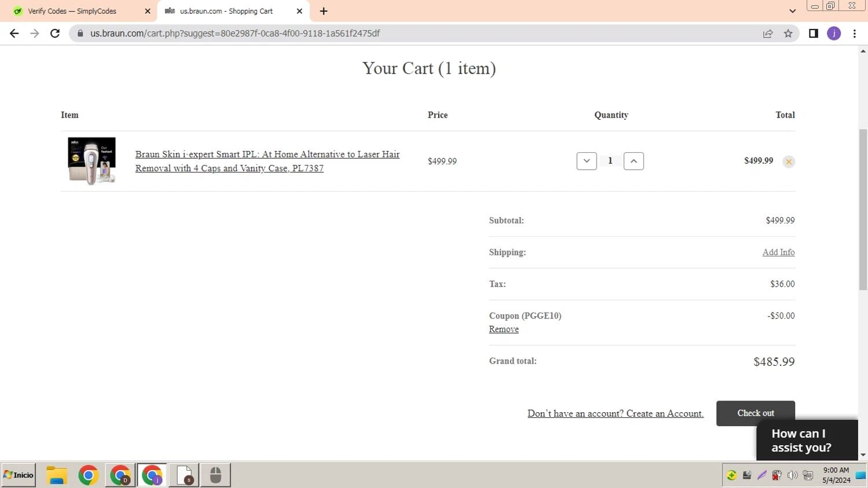Reload the Braun cart page
Screen dimensions: 868x488
point(55,34)
